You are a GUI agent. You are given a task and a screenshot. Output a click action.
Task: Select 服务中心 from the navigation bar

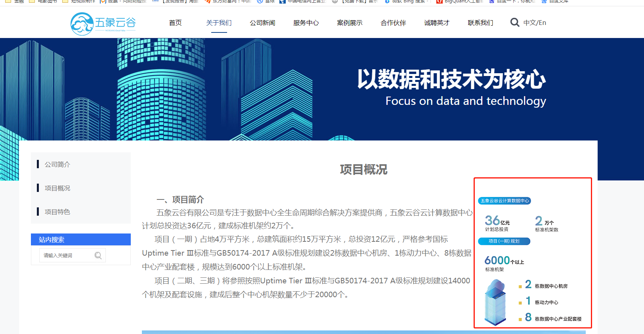point(306,23)
